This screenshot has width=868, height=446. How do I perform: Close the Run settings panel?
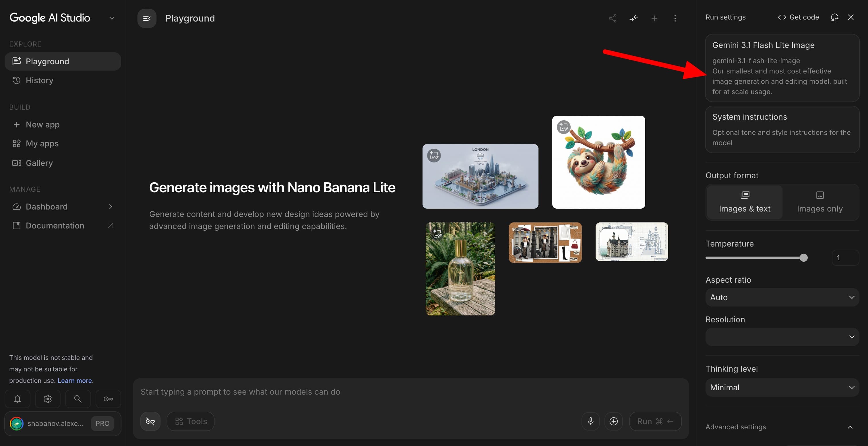(850, 17)
